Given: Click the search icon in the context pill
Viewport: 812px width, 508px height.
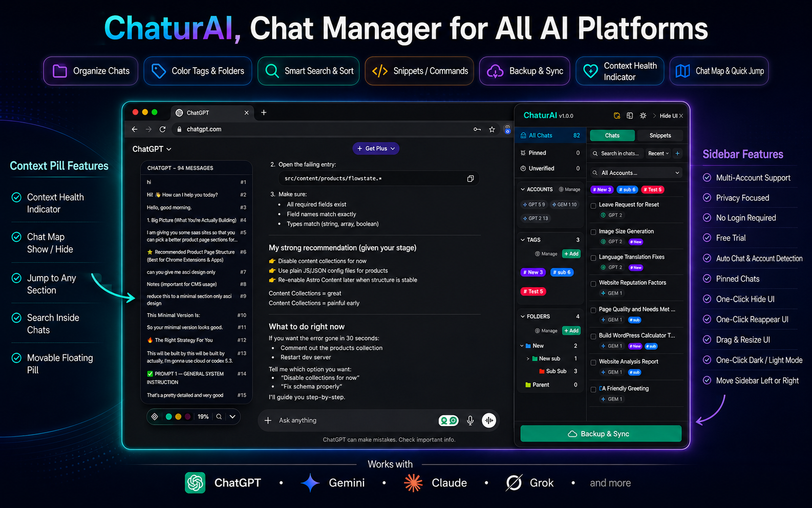Looking at the screenshot, I should [219, 417].
